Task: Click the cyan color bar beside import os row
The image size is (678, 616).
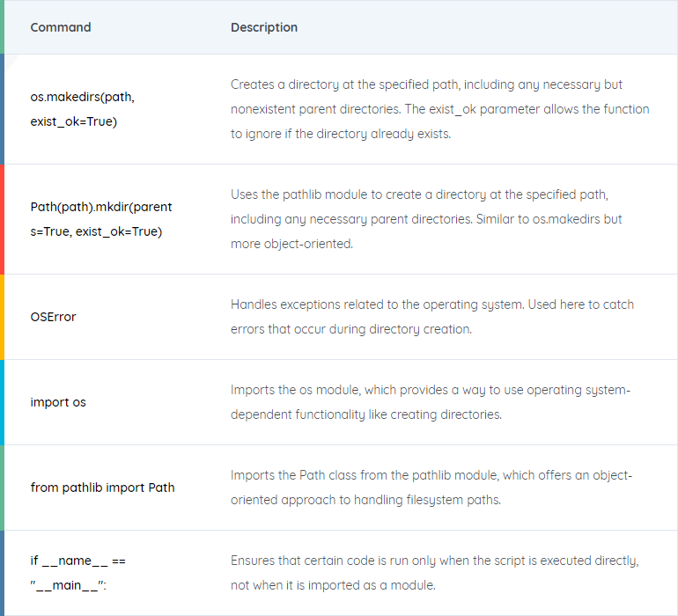Action: (2, 402)
